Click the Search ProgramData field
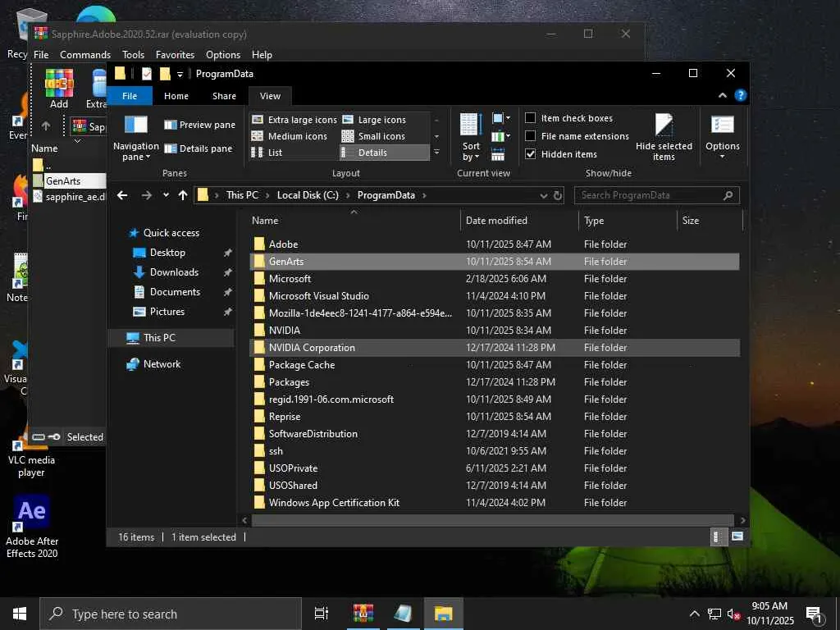840x630 pixels. click(x=657, y=195)
